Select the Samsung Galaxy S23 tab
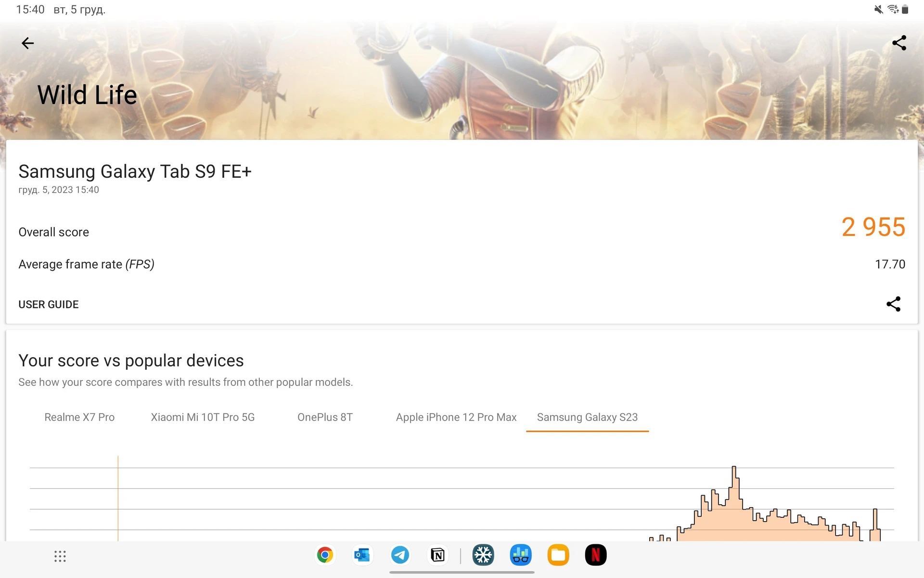This screenshot has height=578, width=924. point(587,417)
